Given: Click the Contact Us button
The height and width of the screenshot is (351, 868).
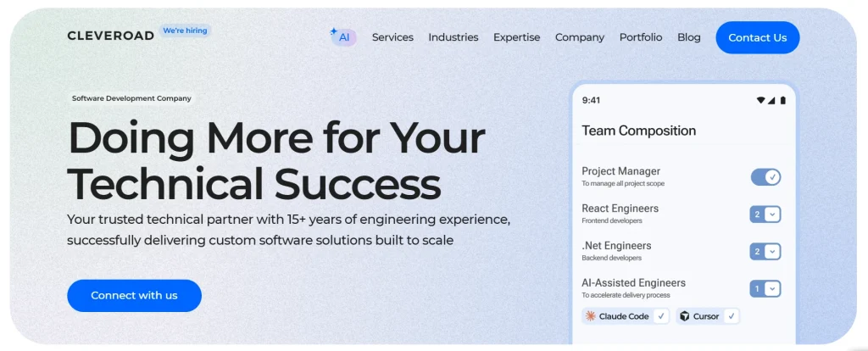Looking at the screenshot, I should click(x=757, y=37).
